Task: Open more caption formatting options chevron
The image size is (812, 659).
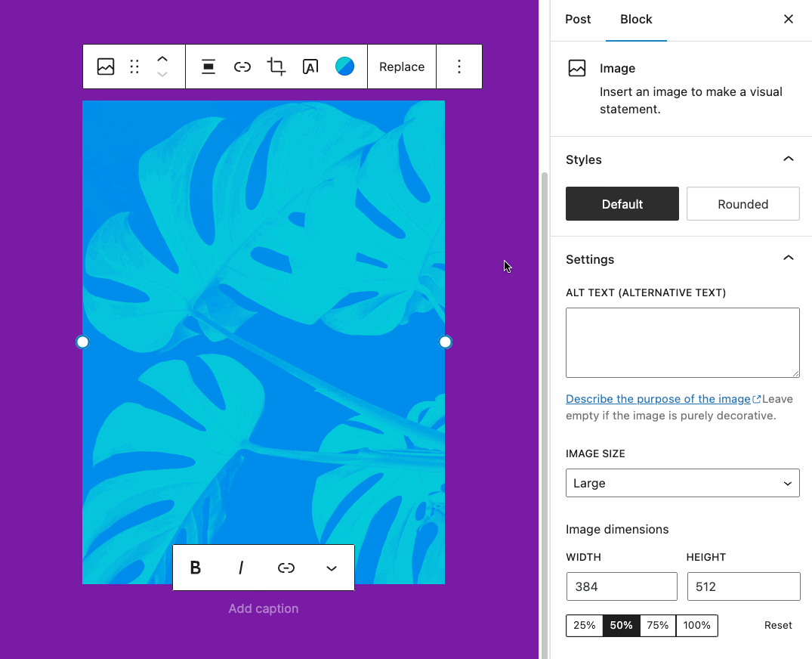Action: [332, 568]
